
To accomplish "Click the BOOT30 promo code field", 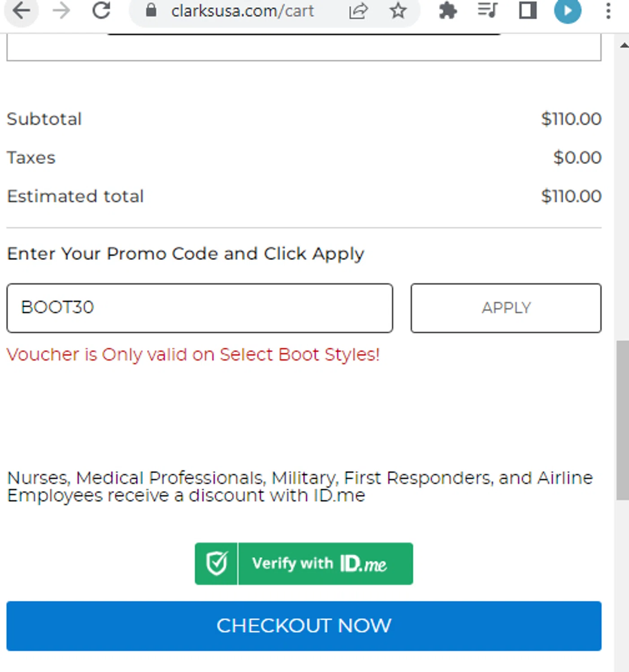I will pos(200,308).
